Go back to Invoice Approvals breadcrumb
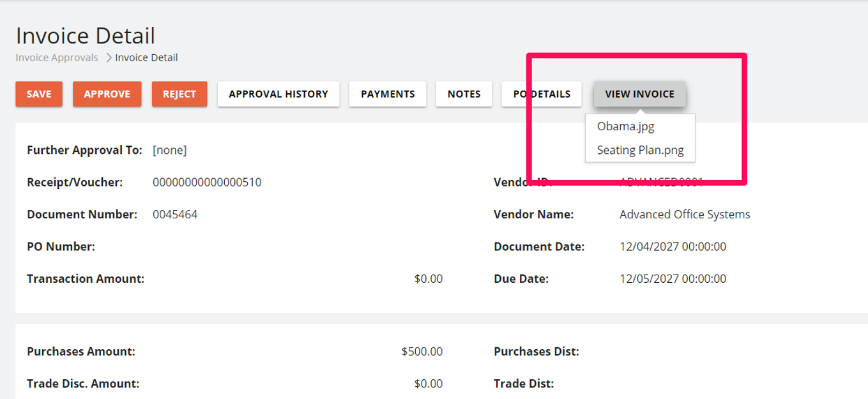The image size is (868, 399). [57, 57]
